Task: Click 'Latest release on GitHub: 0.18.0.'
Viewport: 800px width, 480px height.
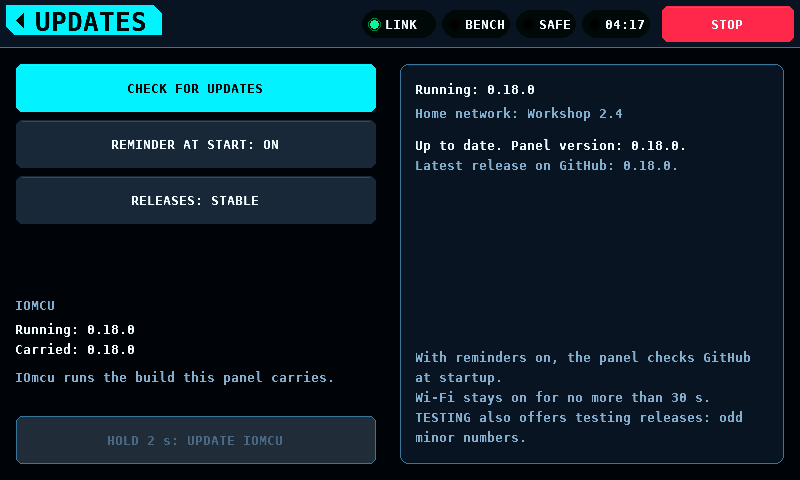Action: (x=546, y=166)
